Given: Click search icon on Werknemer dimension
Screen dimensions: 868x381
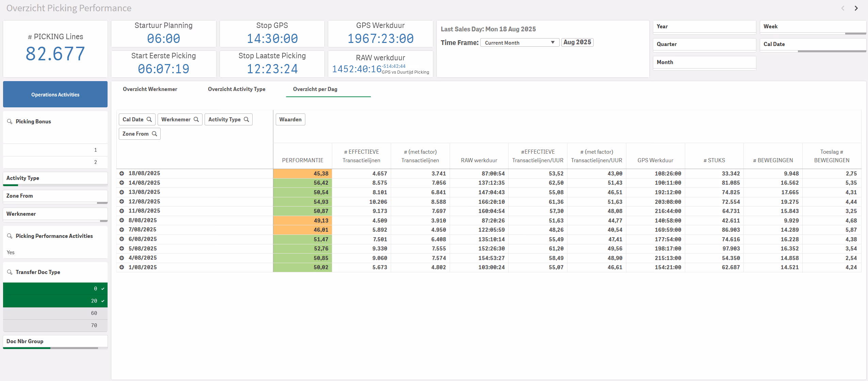Looking at the screenshot, I should pos(196,120).
